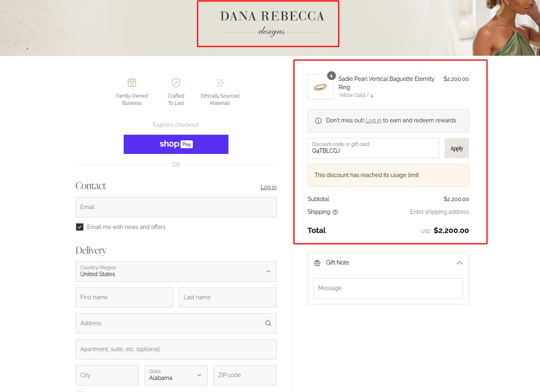Click the 'Express checkout' label

(176, 125)
